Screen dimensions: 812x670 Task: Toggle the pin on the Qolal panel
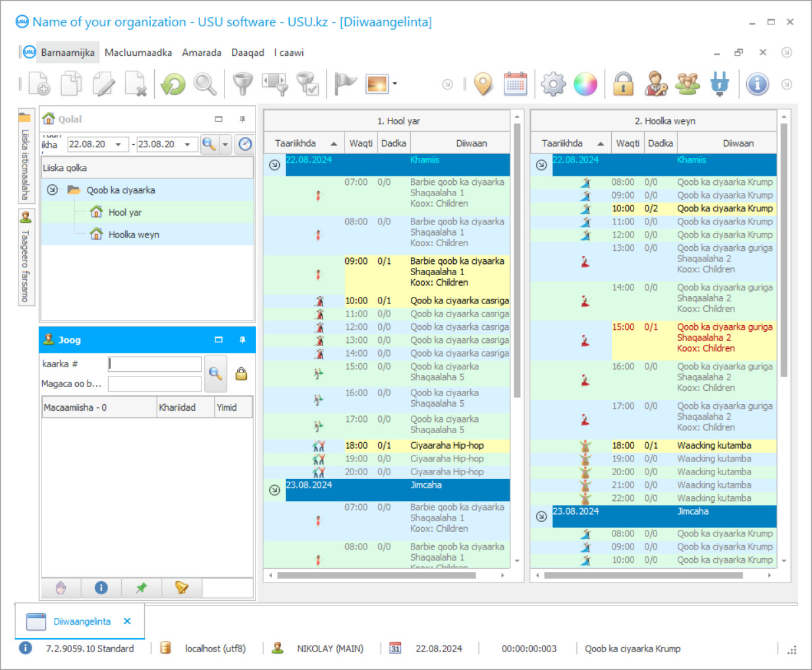[x=242, y=119]
